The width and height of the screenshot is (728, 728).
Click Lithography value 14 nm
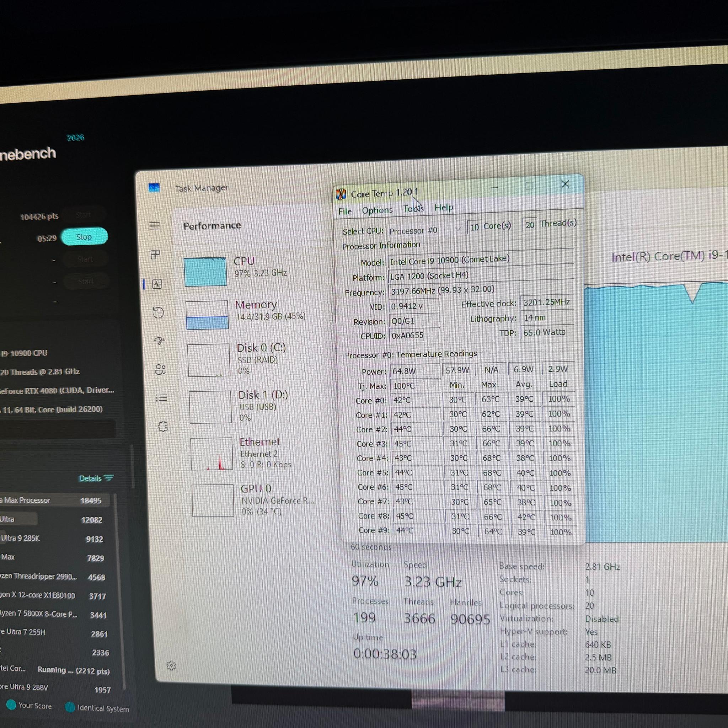click(548, 317)
